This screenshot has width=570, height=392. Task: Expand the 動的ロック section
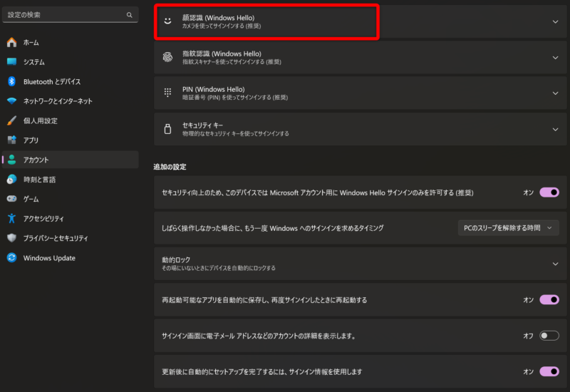coord(555,264)
